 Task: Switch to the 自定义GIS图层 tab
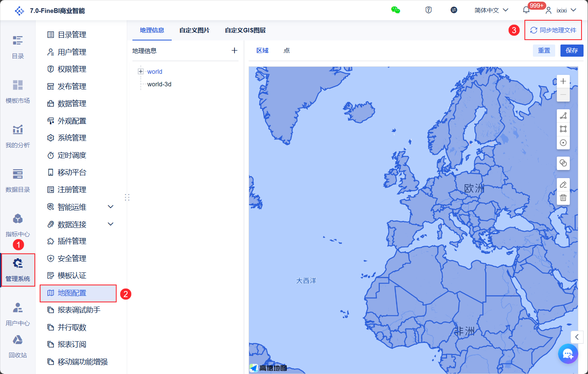pyautogui.click(x=245, y=30)
